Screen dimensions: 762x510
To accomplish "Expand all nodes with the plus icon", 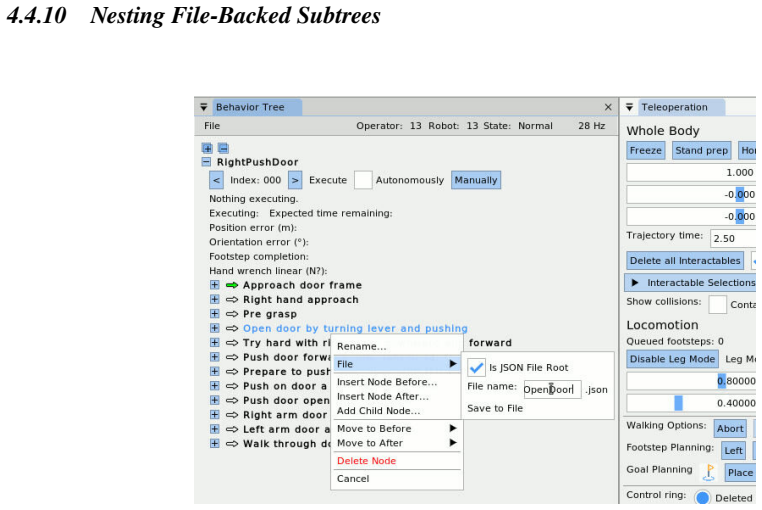I will pyautogui.click(x=208, y=148).
